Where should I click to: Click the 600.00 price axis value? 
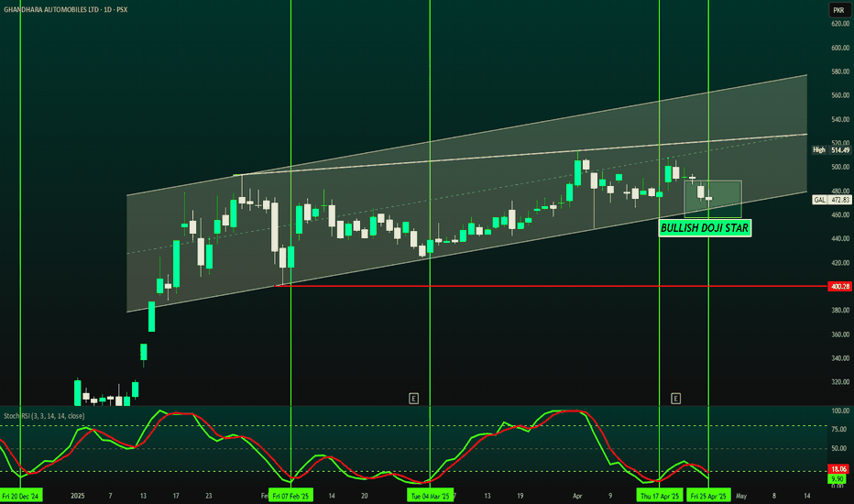click(840, 48)
